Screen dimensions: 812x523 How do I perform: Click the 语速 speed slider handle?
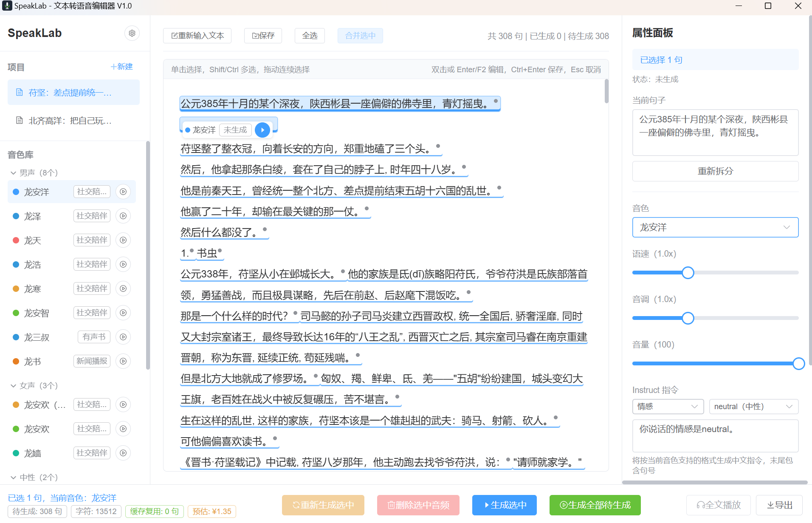point(688,273)
